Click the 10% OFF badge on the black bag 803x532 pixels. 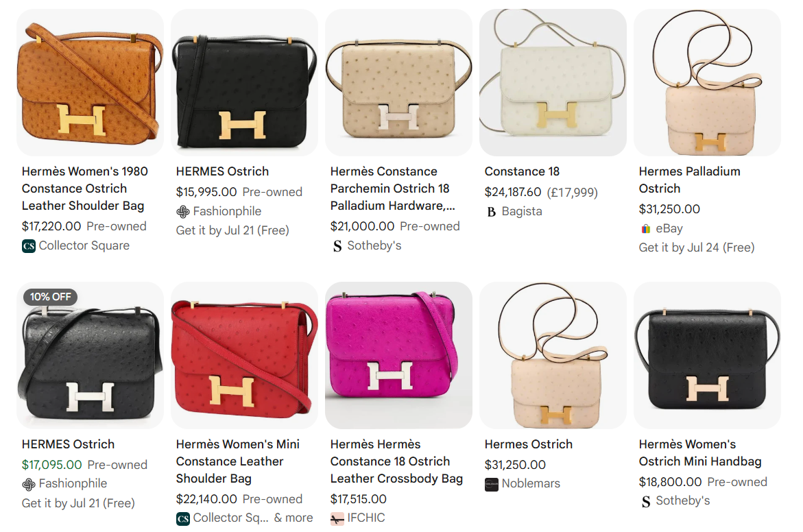pos(50,297)
